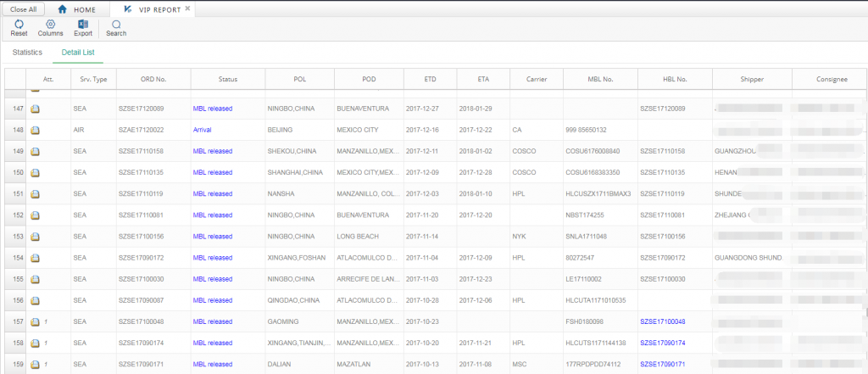Viewport: 868px width, 374px height.
Task: Click MBL released status in row 150
Action: point(212,173)
